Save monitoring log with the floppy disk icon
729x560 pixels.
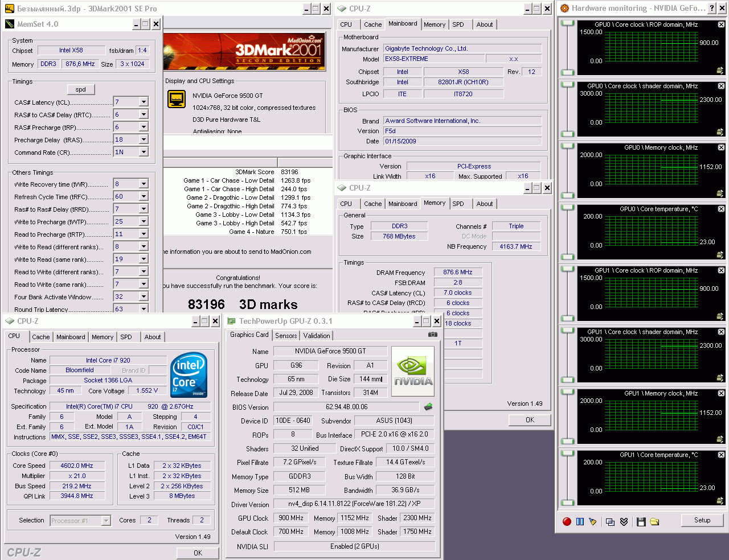[x=641, y=521]
